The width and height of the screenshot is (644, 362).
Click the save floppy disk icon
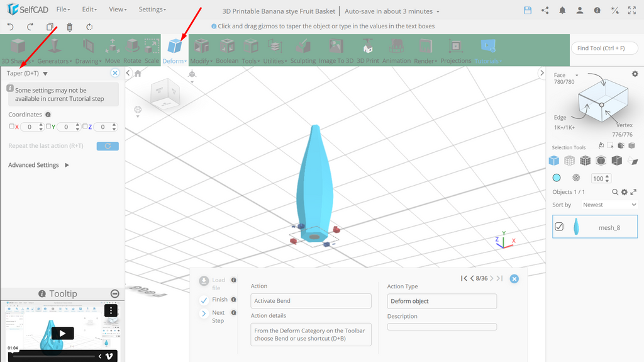click(x=528, y=11)
